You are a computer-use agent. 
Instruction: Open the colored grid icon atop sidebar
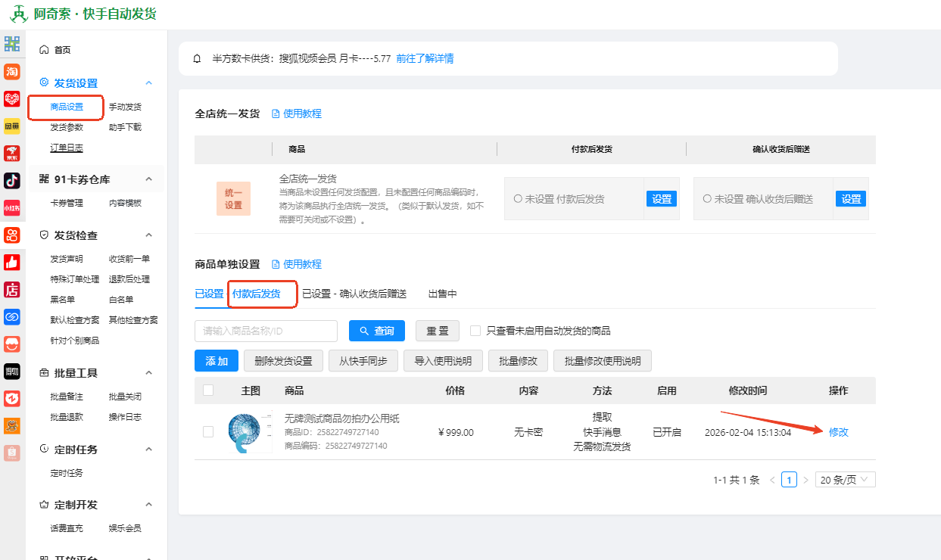(x=12, y=44)
